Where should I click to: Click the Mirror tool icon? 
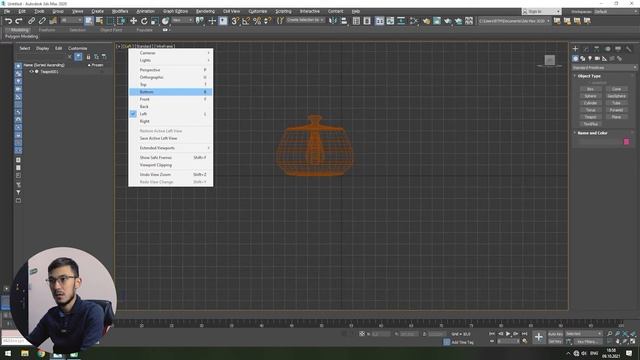tap(333, 21)
